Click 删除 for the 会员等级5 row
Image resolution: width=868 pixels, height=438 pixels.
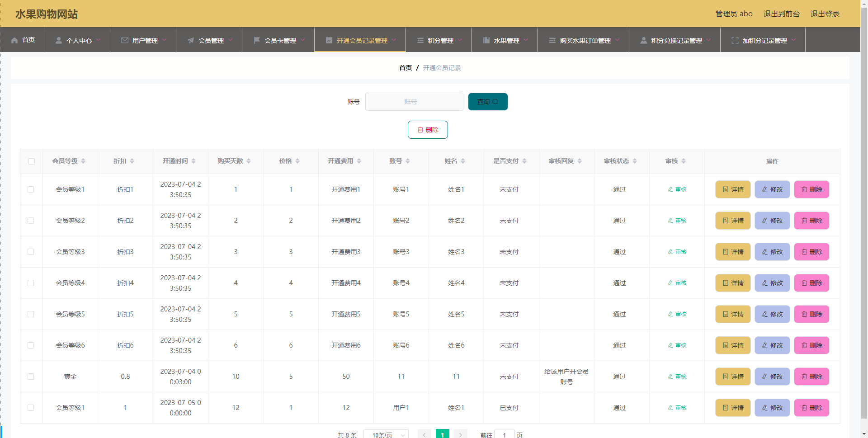tap(811, 314)
